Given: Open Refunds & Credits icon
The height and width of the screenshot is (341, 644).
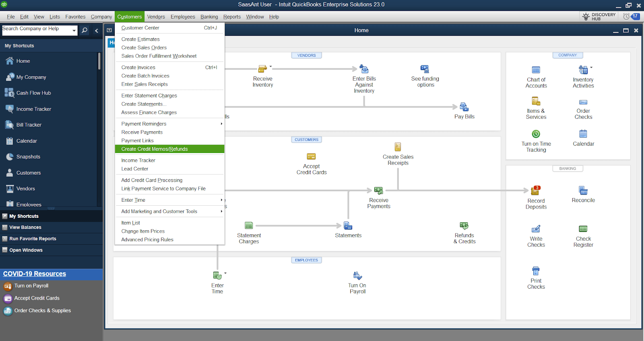Looking at the screenshot, I should [x=464, y=225].
